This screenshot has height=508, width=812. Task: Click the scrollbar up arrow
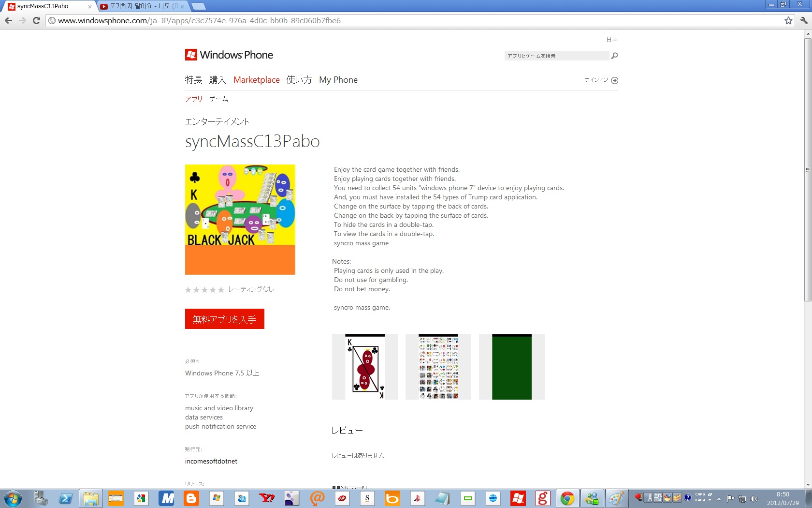tap(808, 34)
